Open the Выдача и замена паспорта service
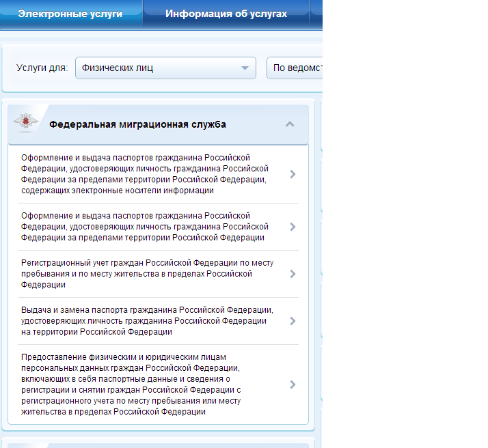Image resolution: width=488 pixels, height=448 pixels. point(144,321)
